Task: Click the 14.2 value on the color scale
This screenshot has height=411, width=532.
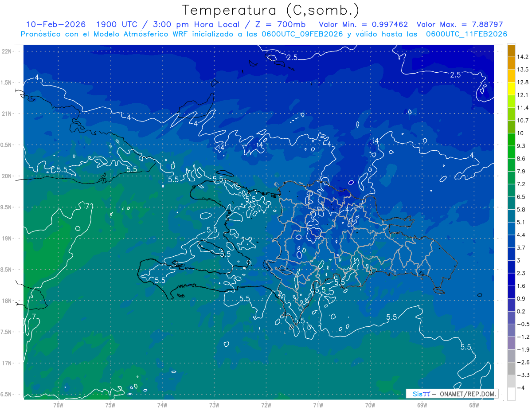Action: point(523,57)
